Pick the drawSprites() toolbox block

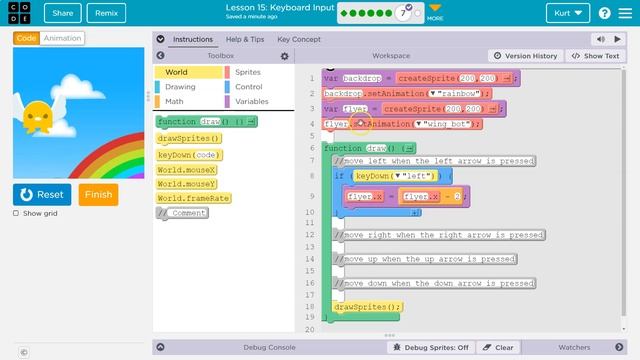pos(189,138)
